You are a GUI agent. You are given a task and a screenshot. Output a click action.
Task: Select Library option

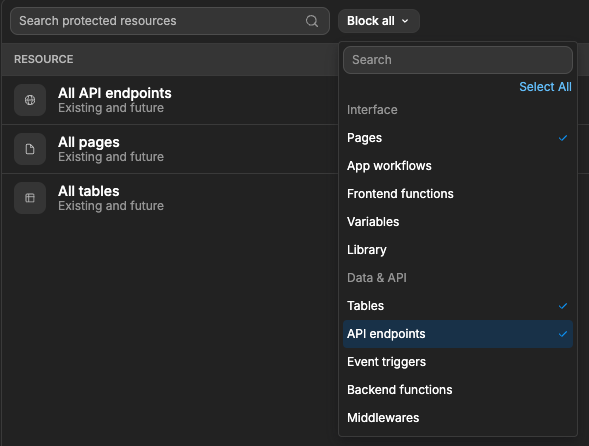point(458,250)
